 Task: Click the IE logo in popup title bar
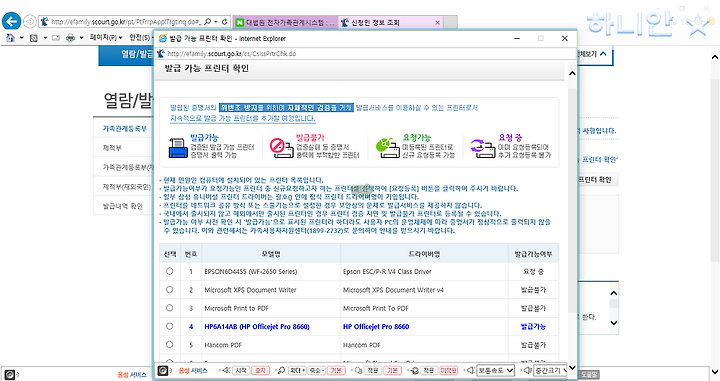[x=163, y=39]
